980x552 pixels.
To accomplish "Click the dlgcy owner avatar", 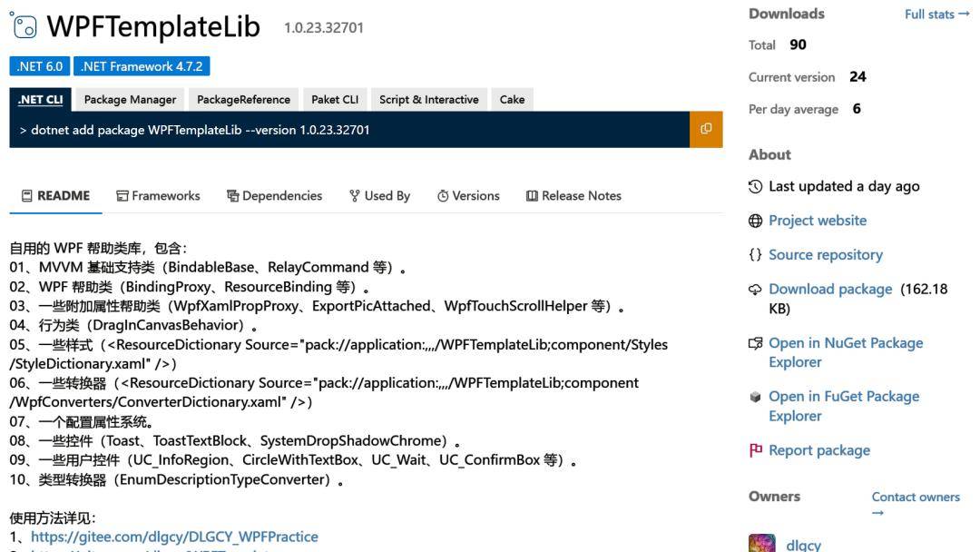I will click(x=762, y=543).
